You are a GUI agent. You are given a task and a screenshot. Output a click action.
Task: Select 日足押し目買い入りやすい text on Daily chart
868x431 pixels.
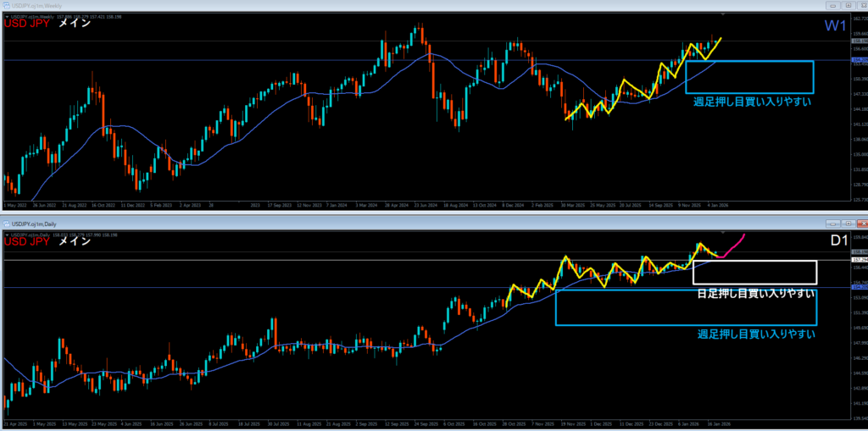coord(755,293)
